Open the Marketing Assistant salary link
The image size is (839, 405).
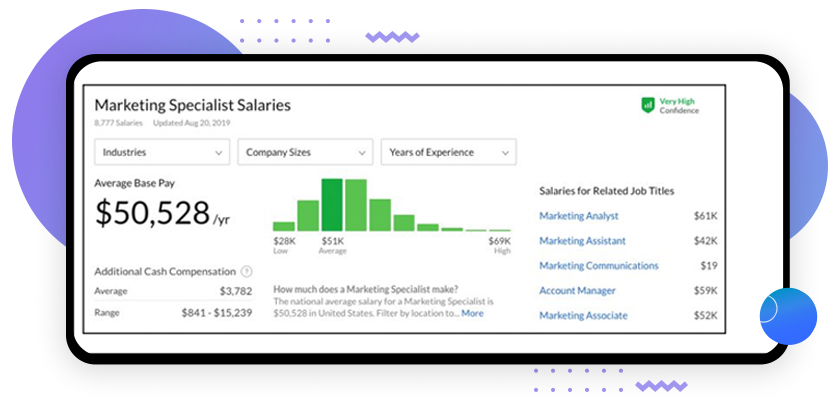click(582, 241)
